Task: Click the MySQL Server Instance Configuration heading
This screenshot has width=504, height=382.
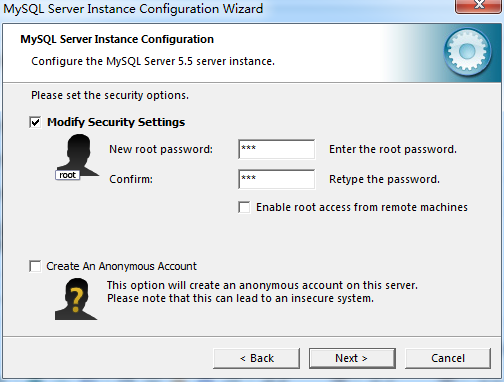Action: click(117, 39)
